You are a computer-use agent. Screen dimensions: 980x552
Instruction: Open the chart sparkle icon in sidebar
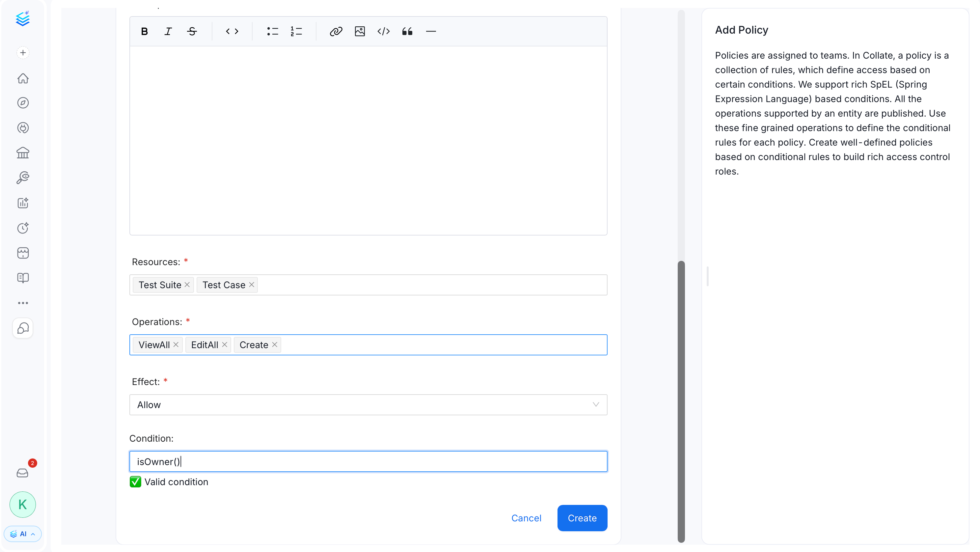[x=23, y=203]
